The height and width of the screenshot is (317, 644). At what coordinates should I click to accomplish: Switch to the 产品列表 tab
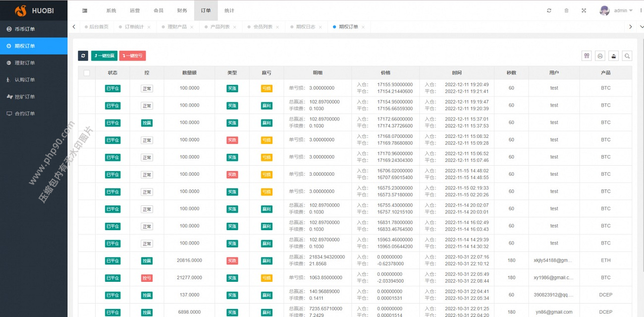(219, 27)
